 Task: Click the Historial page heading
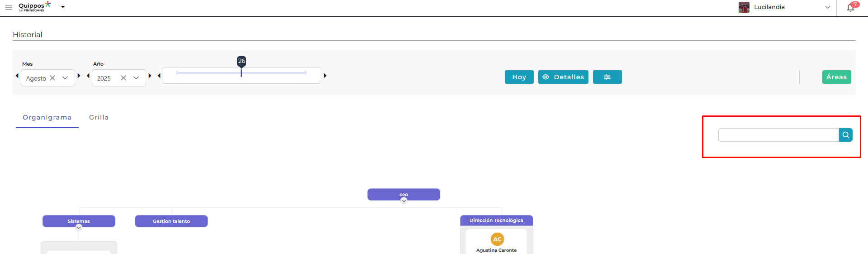28,34
